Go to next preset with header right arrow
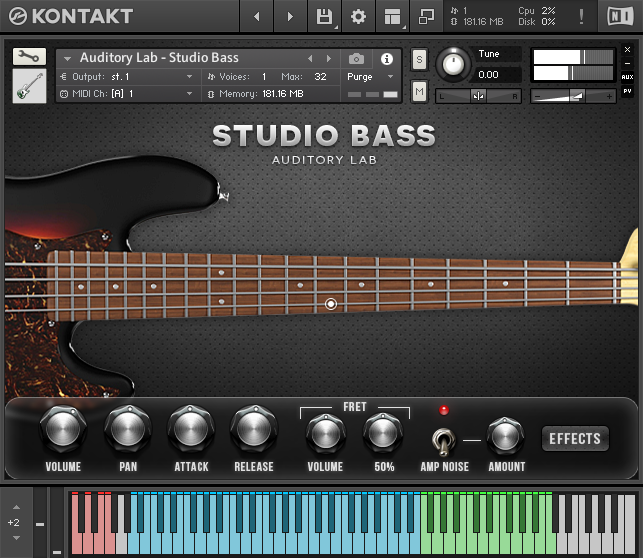Screen dimensions: 643x558 tap(290, 16)
